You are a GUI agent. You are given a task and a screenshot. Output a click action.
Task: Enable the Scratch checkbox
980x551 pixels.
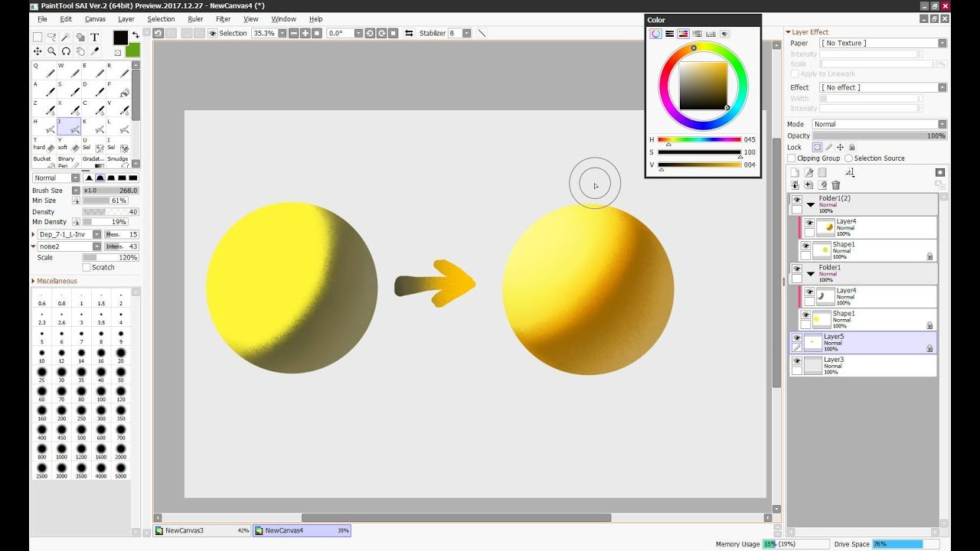pyautogui.click(x=86, y=267)
